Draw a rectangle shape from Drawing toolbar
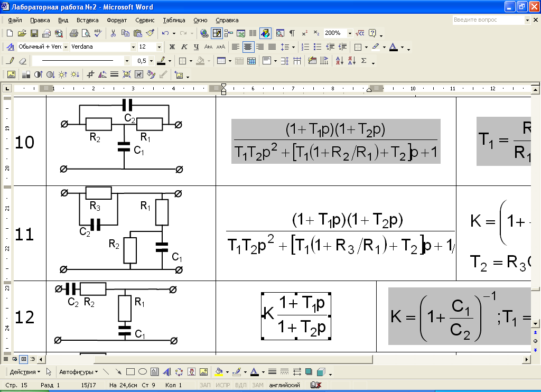541x392 pixels. pos(130,372)
